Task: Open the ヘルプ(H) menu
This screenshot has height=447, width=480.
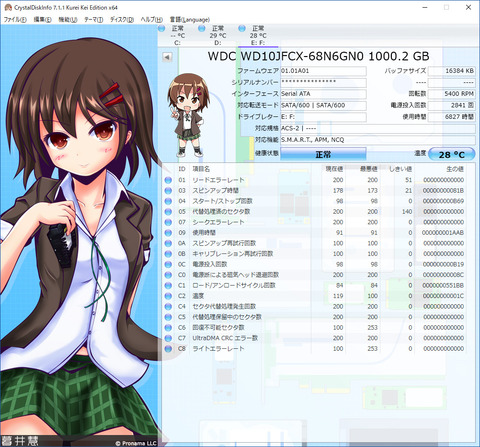Action: [151, 19]
